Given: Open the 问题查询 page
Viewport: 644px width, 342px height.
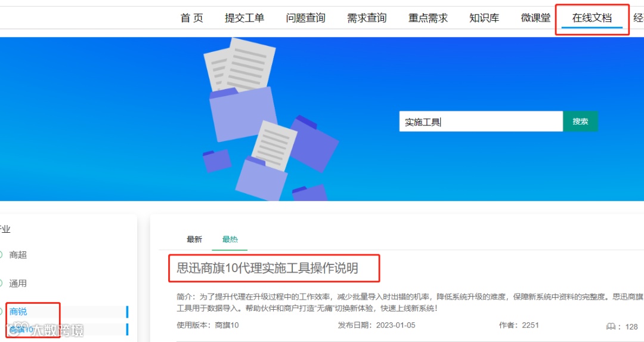Looking at the screenshot, I should pos(305,18).
